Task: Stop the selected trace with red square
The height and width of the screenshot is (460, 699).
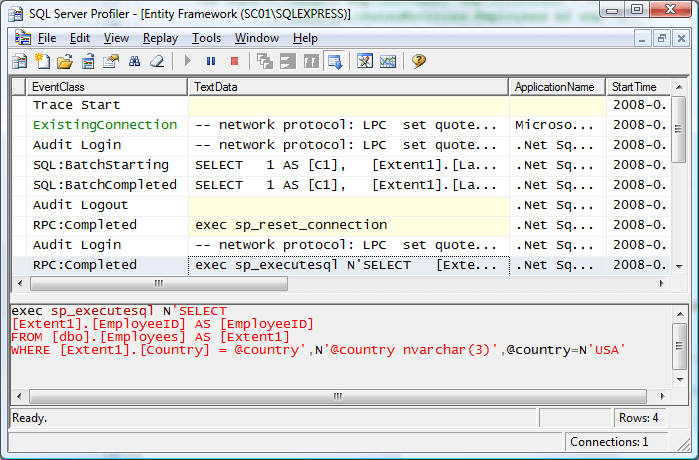Action: point(234,61)
